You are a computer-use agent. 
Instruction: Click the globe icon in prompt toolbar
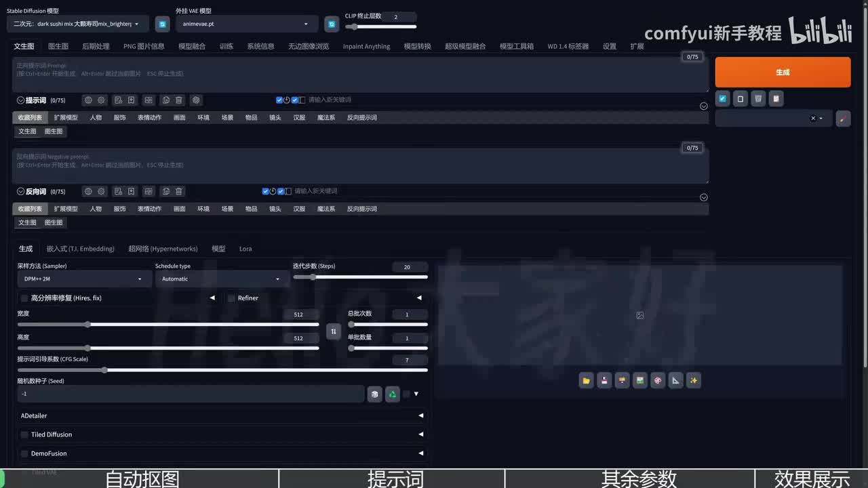[x=88, y=100]
